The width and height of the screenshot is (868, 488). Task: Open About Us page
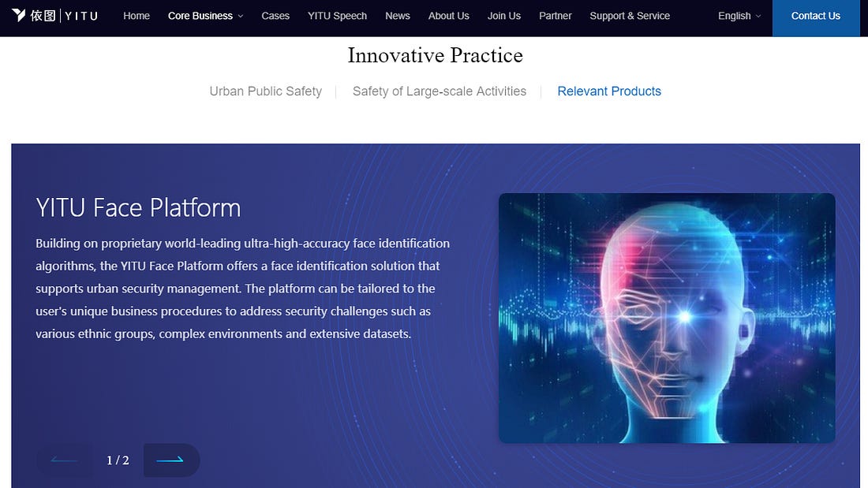[448, 16]
